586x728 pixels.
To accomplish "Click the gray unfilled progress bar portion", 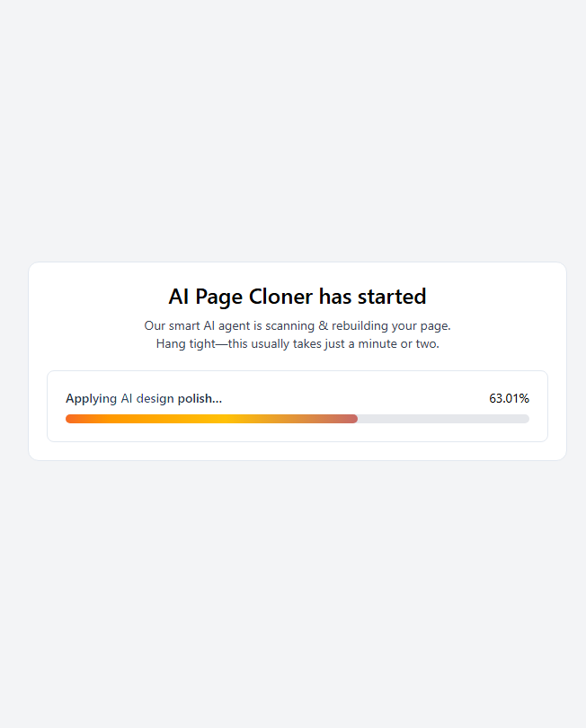I will [443, 419].
